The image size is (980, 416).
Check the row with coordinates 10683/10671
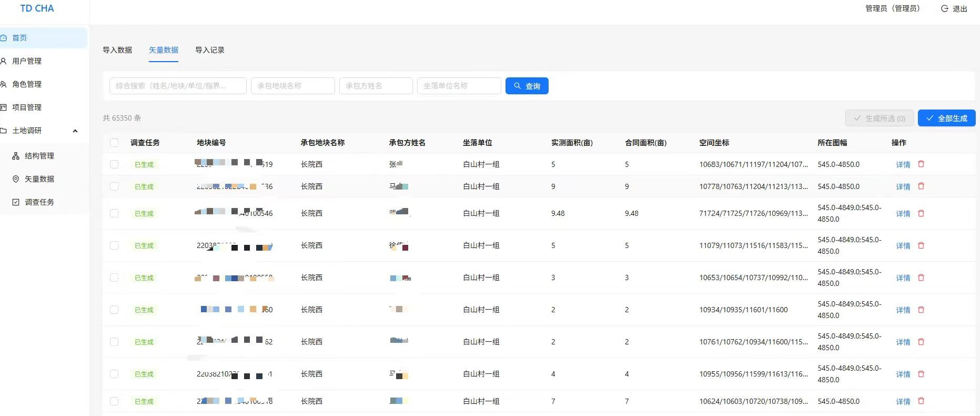[114, 164]
